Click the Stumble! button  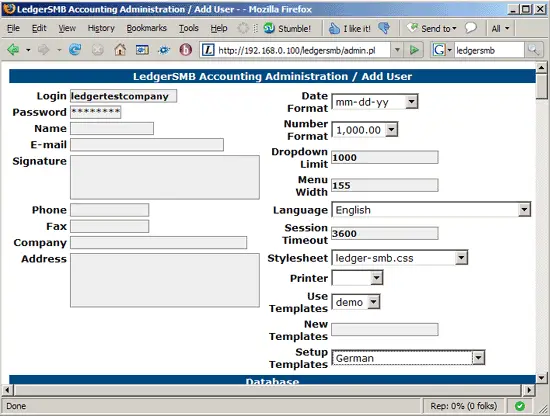pyautogui.click(x=287, y=28)
